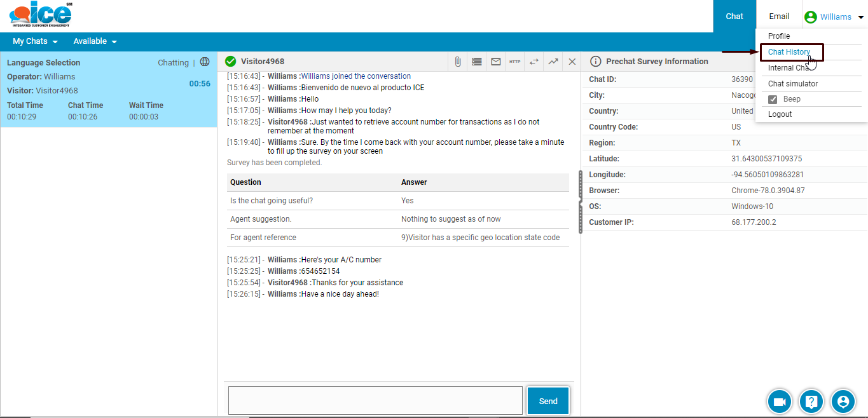Expand the My Chats dropdown
This screenshot has width=868, height=418.
[36, 41]
